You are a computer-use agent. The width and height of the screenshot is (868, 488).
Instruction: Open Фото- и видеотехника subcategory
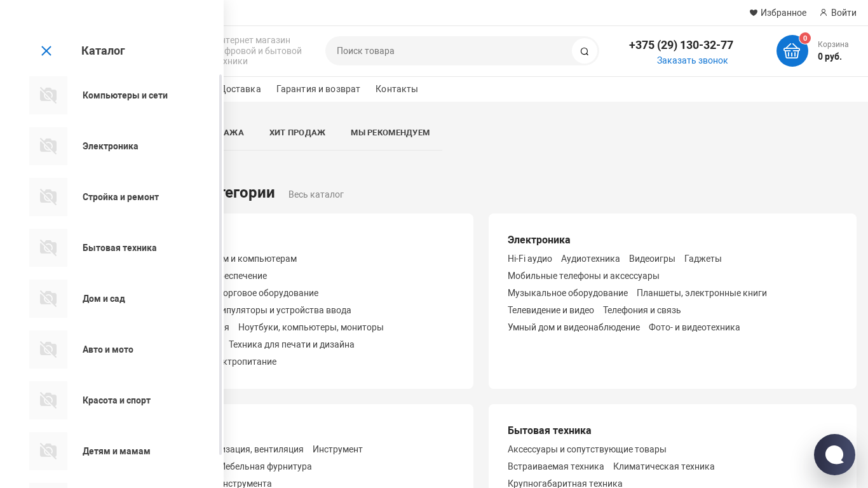[695, 327]
